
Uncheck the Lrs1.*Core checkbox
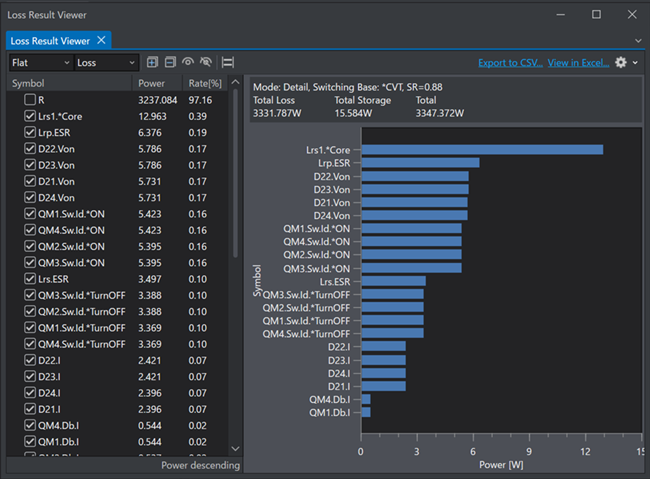pos(30,116)
